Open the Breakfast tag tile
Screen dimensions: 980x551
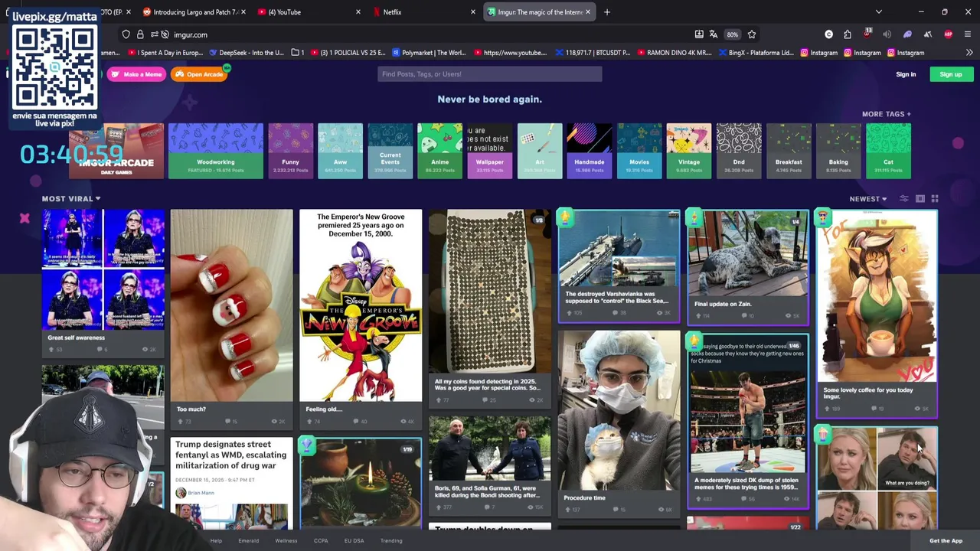pos(789,151)
